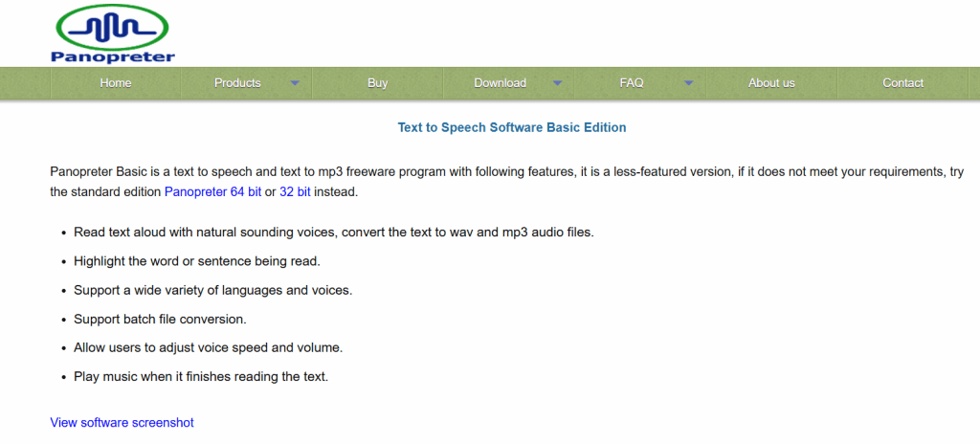Follow the 32 bit link

coord(295,192)
